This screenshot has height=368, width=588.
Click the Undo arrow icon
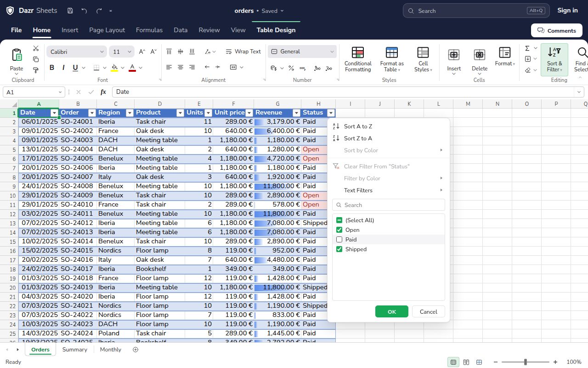click(x=84, y=11)
